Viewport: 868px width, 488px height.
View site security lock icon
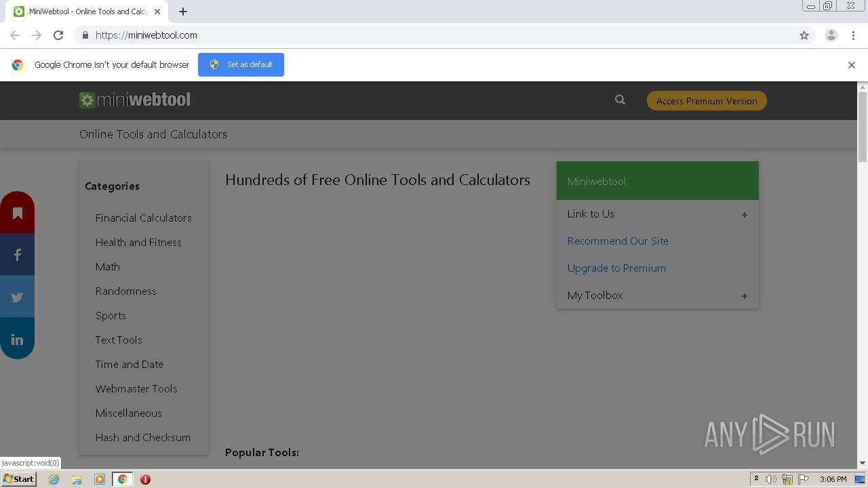pyautogui.click(x=85, y=35)
